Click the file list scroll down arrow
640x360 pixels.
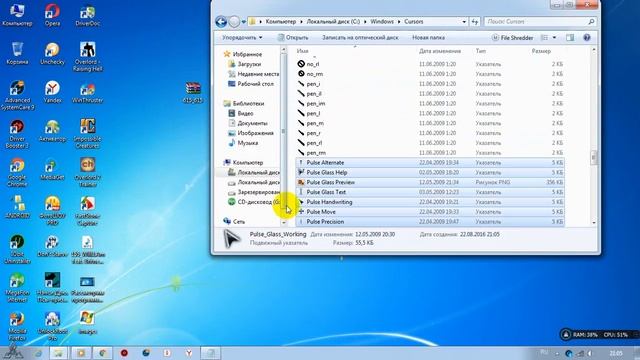coord(593,223)
